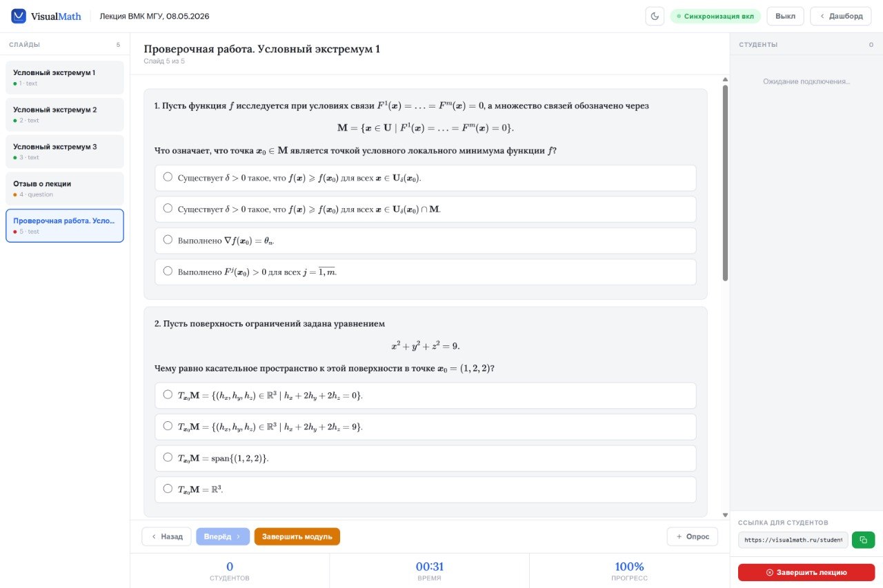Click the red Завершить лекцию button
The width and height of the screenshot is (883, 588).
tap(806, 572)
